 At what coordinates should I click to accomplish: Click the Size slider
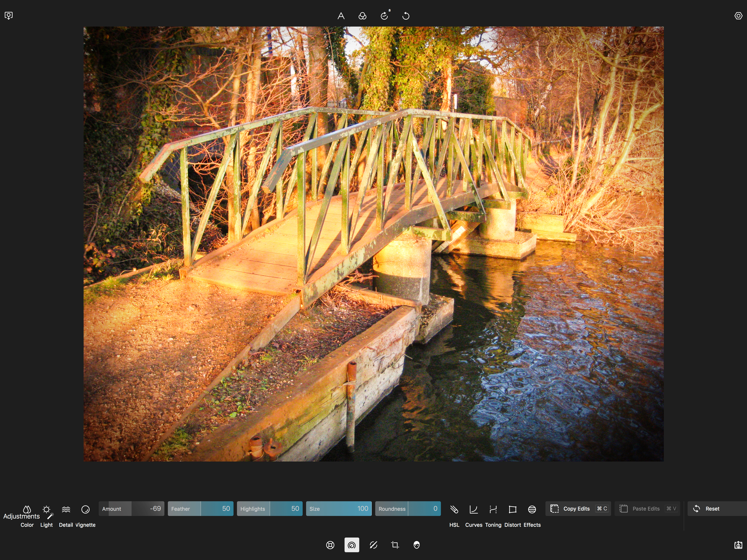[x=339, y=509]
